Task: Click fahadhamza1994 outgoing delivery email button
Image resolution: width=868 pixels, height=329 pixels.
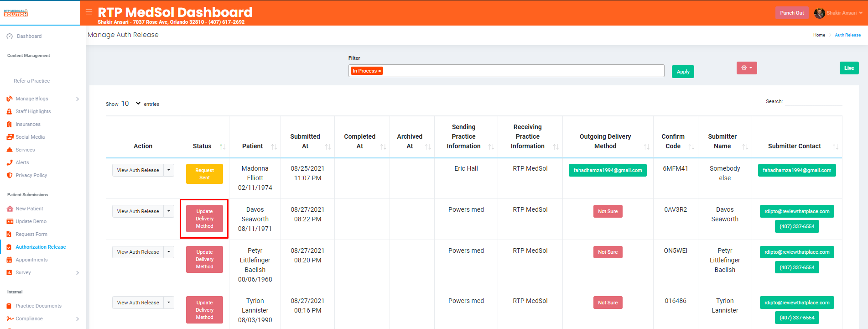Action: pyautogui.click(x=608, y=170)
